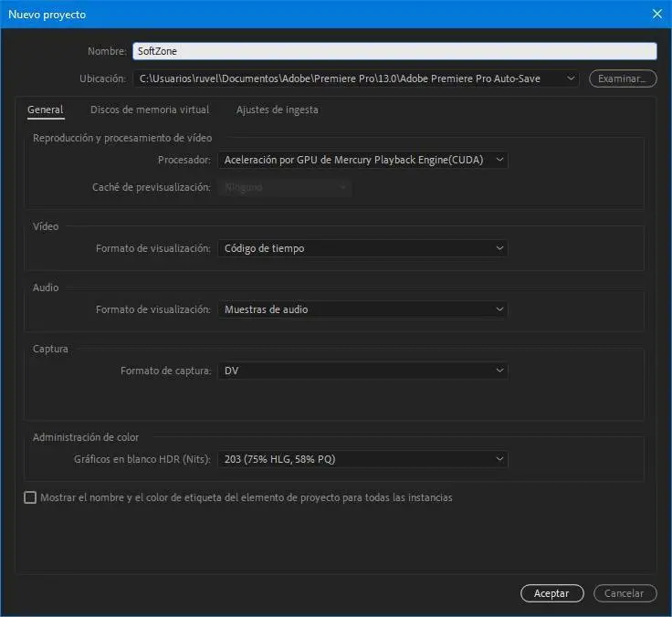Expand Audio Formato de visualización dropdown

pyautogui.click(x=363, y=309)
